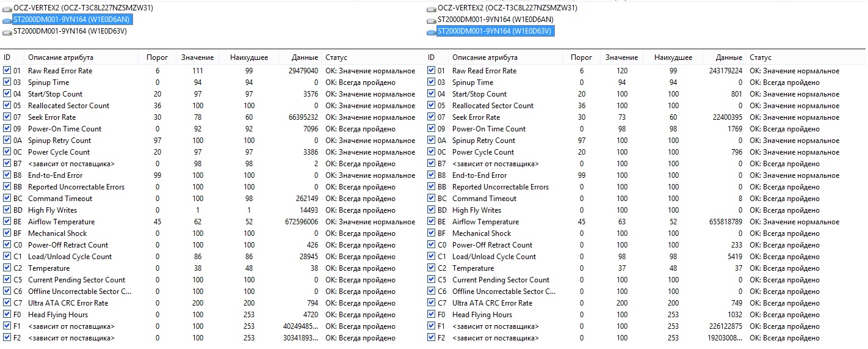This screenshot has height=349, width=868.
Task: Click Seek Error Rate data 22400395
Action: pos(726,117)
